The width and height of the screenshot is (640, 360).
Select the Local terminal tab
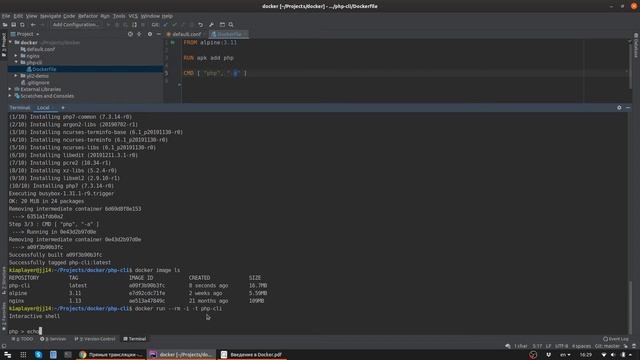point(43,108)
